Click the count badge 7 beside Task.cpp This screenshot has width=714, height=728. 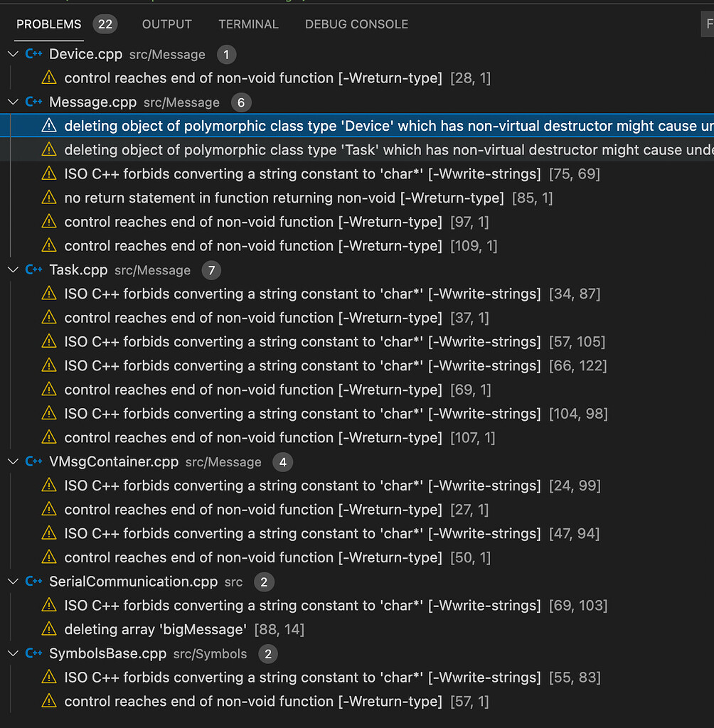pyautogui.click(x=211, y=270)
